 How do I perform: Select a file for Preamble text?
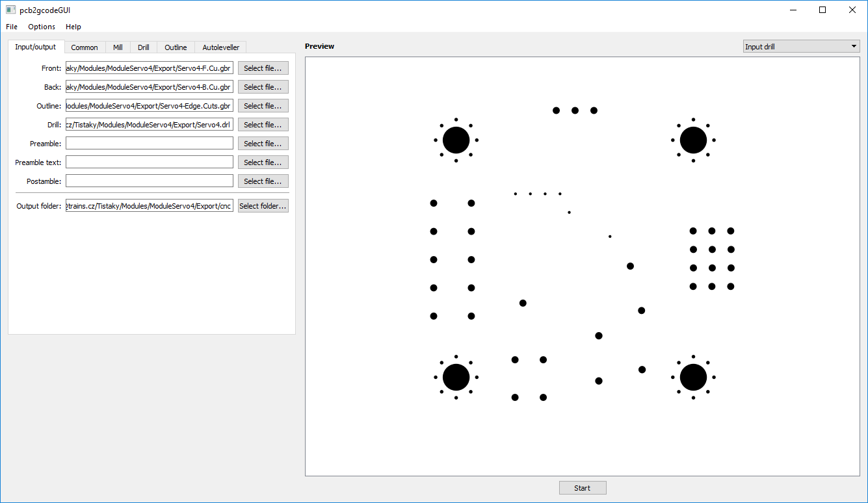263,162
